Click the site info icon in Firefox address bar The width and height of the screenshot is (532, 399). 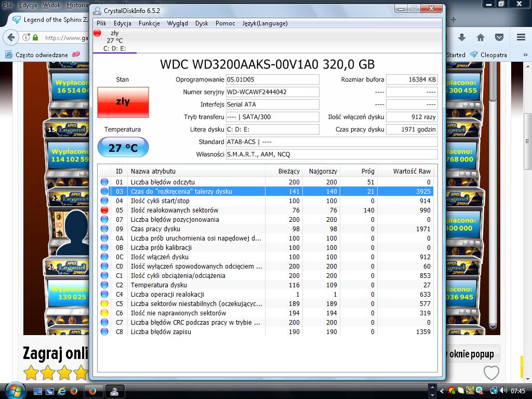click(26, 37)
